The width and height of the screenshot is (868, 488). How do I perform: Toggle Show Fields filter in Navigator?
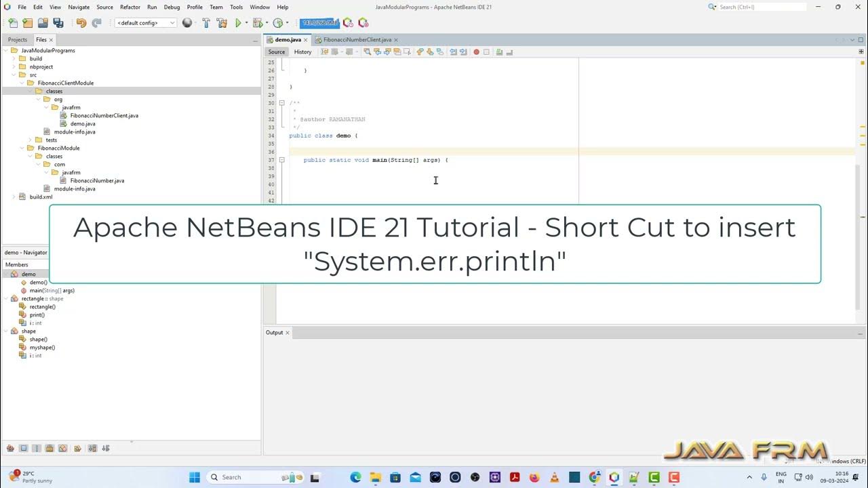(x=23, y=448)
